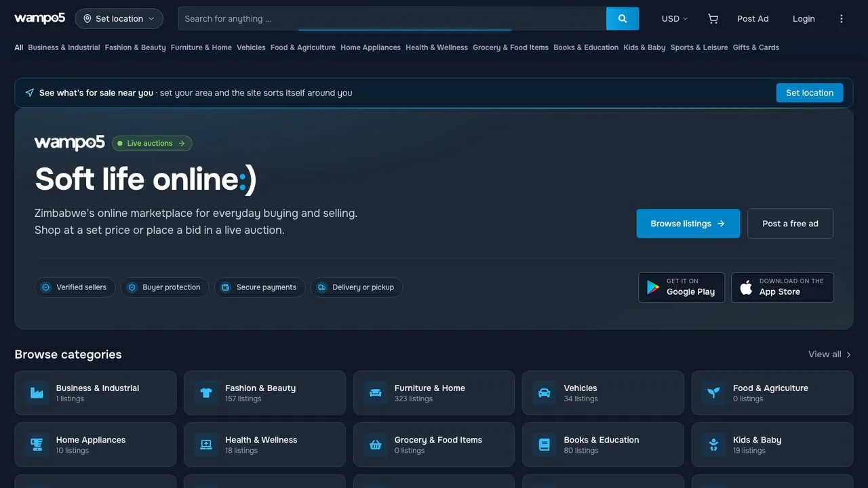Click the Books & Education book icon
Screen dimensions: 868x488
pyautogui.click(x=544, y=445)
